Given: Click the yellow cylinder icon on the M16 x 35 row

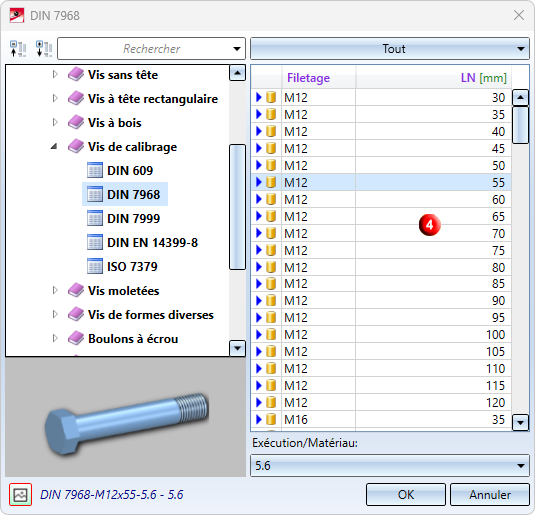Looking at the screenshot, I should point(271,419).
